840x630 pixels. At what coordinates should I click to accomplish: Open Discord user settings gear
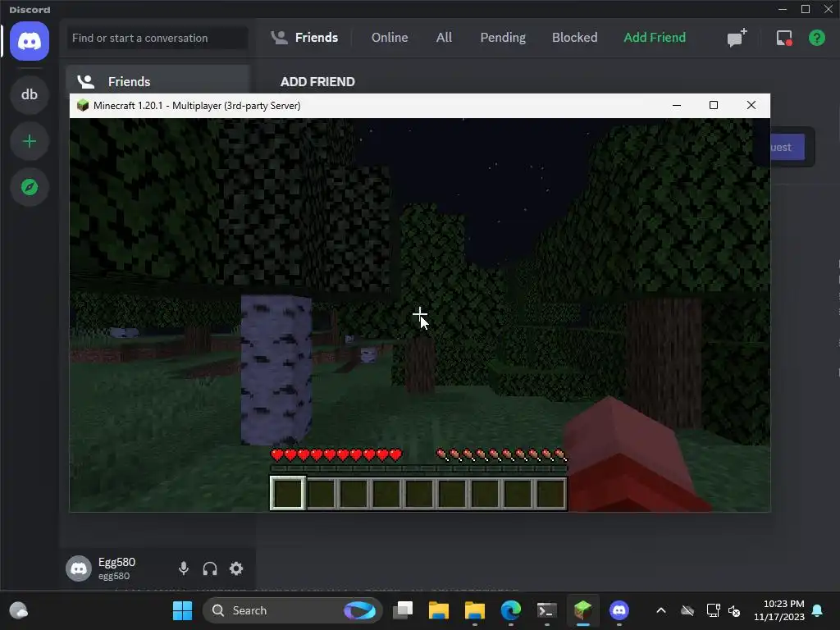[236, 568]
